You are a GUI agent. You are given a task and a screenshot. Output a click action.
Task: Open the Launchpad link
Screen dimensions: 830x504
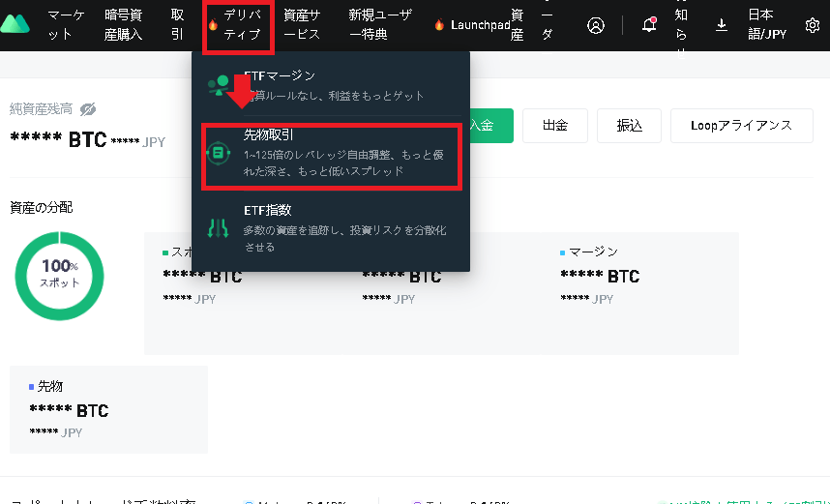click(480, 25)
